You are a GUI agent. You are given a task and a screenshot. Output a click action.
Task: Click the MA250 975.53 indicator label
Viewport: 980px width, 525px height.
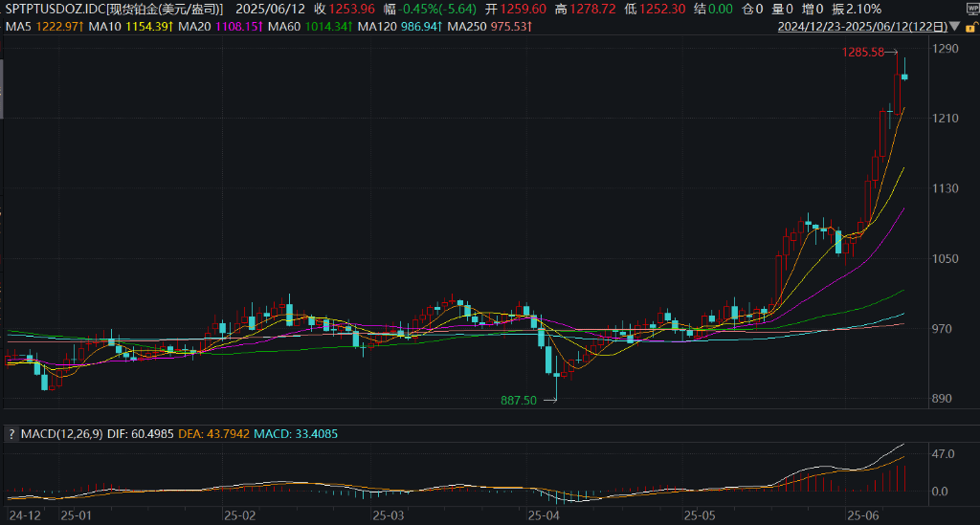(x=490, y=27)
